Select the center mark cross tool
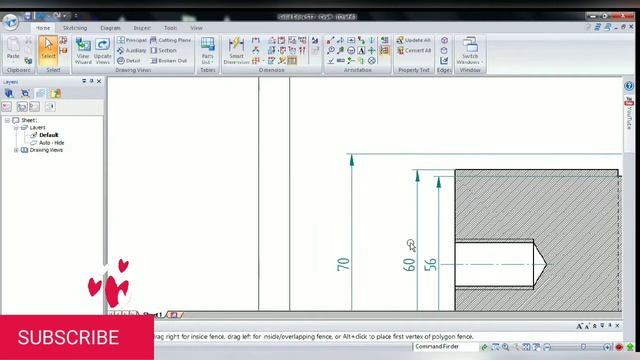 (x=371, y=51)
